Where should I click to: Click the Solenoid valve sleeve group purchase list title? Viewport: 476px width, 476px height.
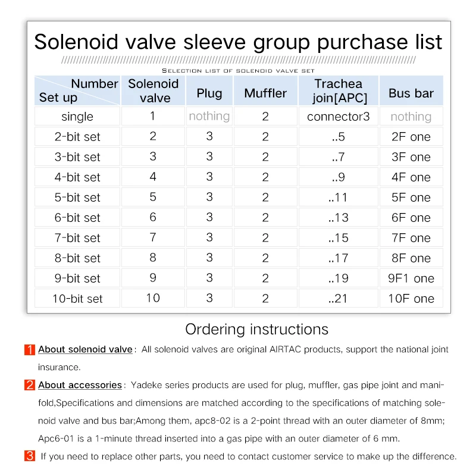click(x=238, y=42)
